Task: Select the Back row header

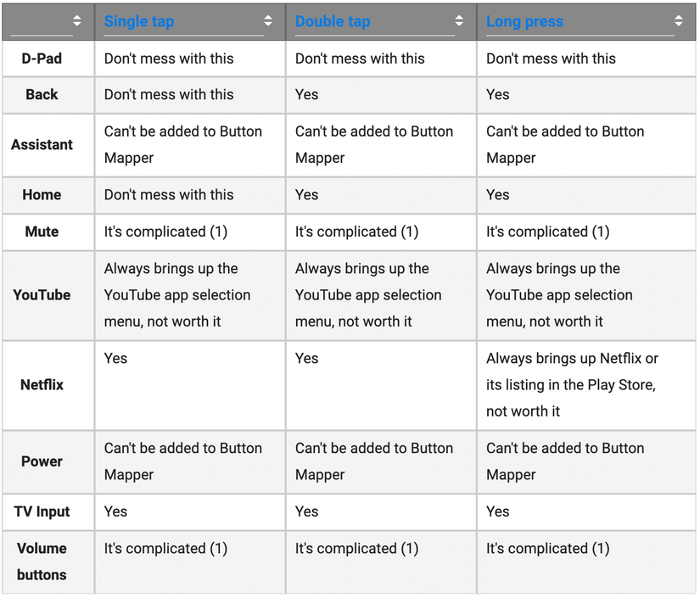Action: pyautogui.click(x=42, y=95)
